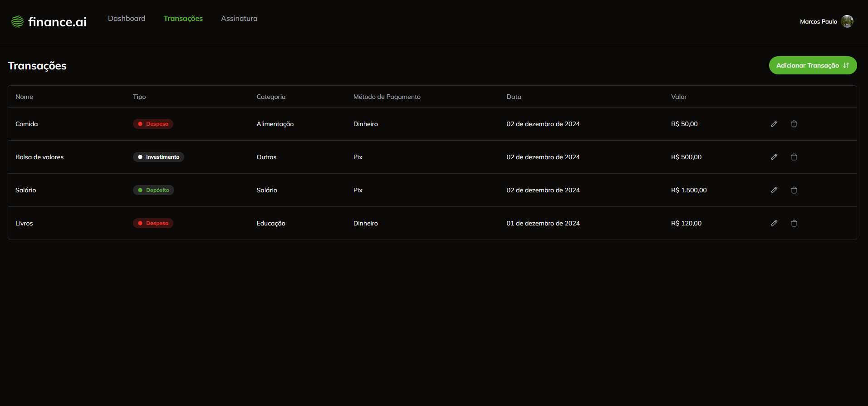868x406 pixels.
Task: Click the R$ 500,00 value
Action: pyautogui.click(x=687, y=157)
